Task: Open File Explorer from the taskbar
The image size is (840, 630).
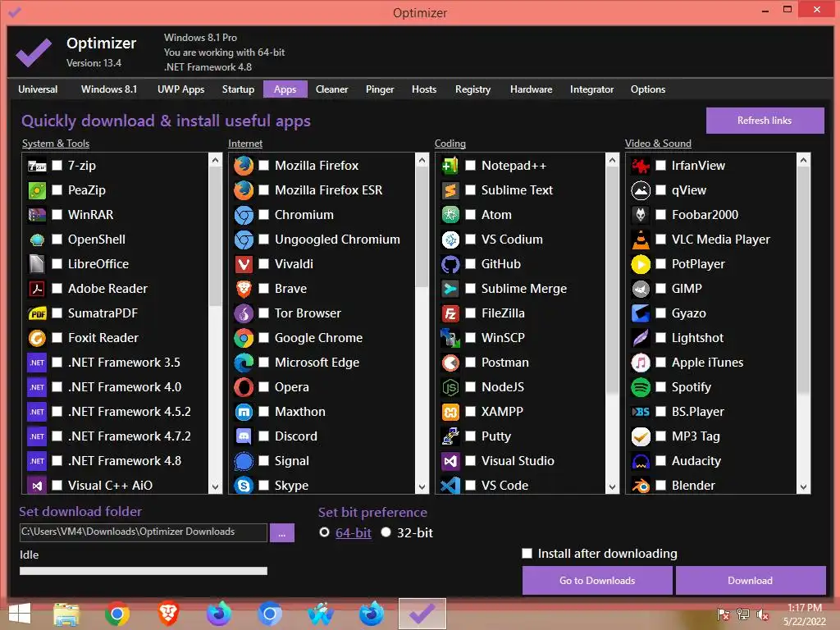Action: (x=66, y=614)
